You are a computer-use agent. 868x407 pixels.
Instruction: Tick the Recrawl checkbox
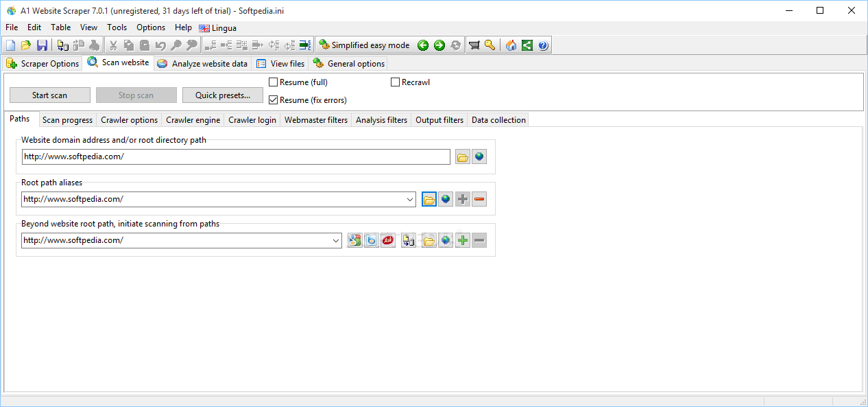point(395,82)
